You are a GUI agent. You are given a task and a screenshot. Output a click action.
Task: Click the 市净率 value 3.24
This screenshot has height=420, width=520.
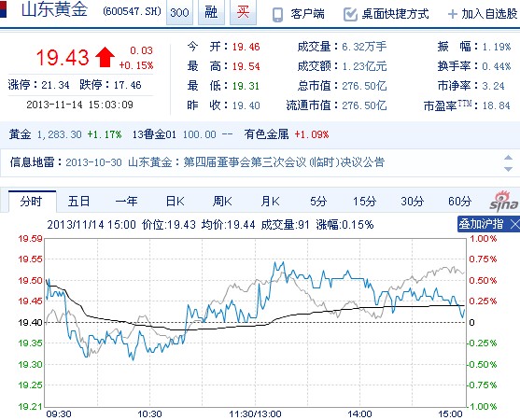[x=493, y=86]
